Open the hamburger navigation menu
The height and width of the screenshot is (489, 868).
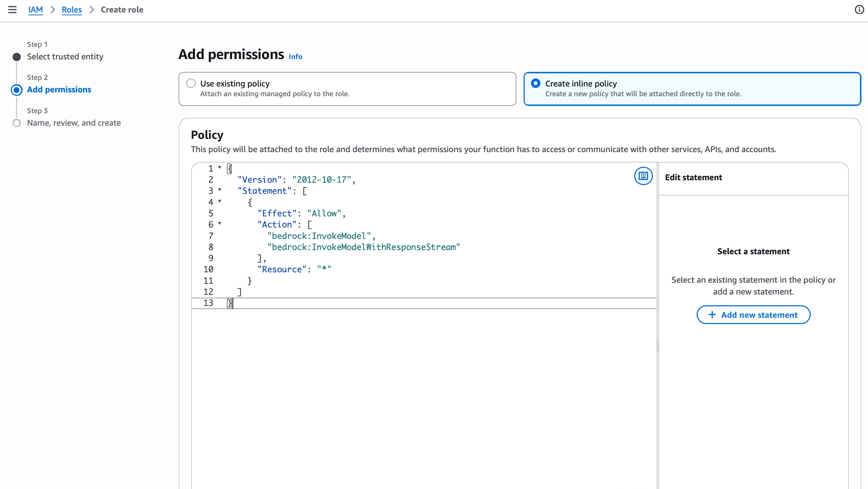coord(13,10)
